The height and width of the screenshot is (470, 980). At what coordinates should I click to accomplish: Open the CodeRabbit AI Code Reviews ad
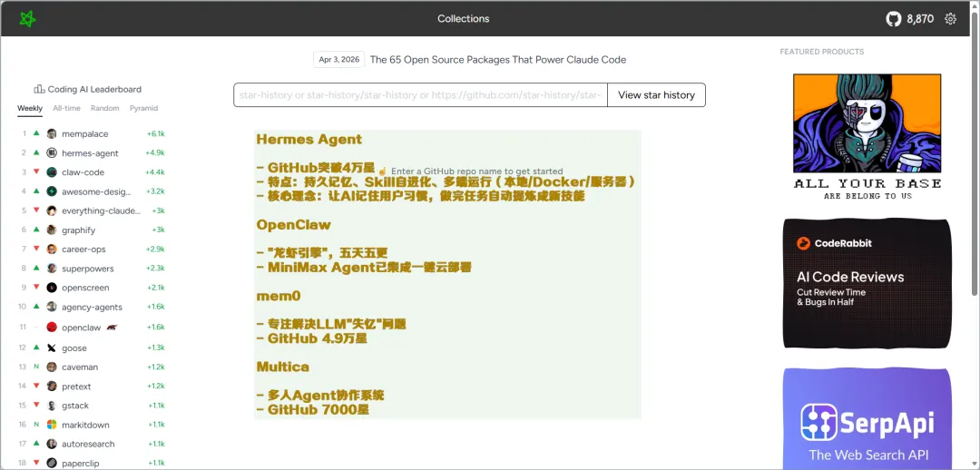coord(867,283)
